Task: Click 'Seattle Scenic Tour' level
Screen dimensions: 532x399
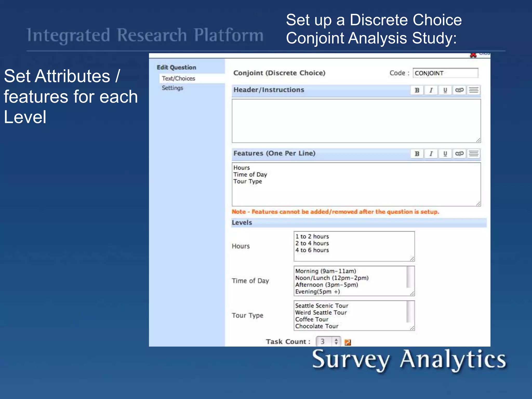Action: click(322, 306)
